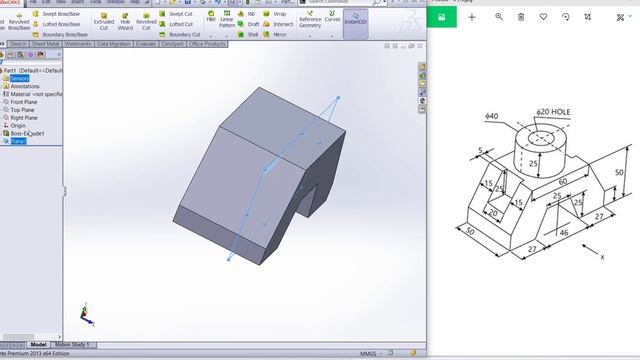
Task: Open the Weldments tab
Action: pos(78,44)
